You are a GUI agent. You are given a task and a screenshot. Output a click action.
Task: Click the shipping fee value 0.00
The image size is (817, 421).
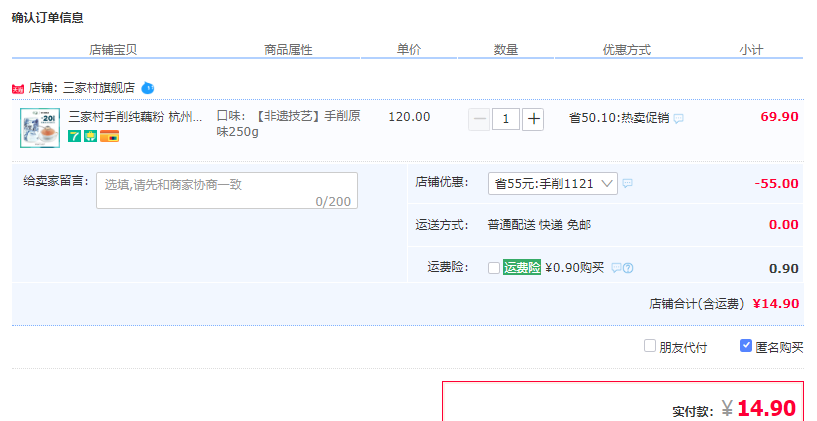784,225
